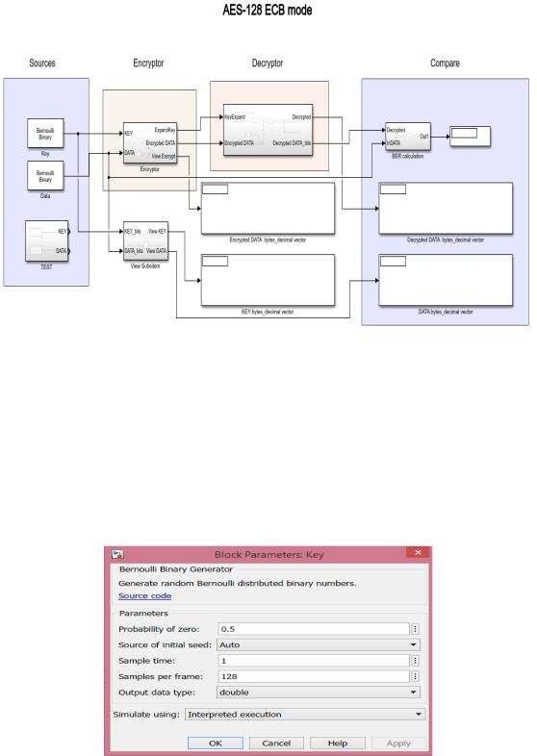Viewport: 537px width, 756px height.
Task: Expand the Simulate using dropdown
Action: pyautogui.click(x=305, y=715)
